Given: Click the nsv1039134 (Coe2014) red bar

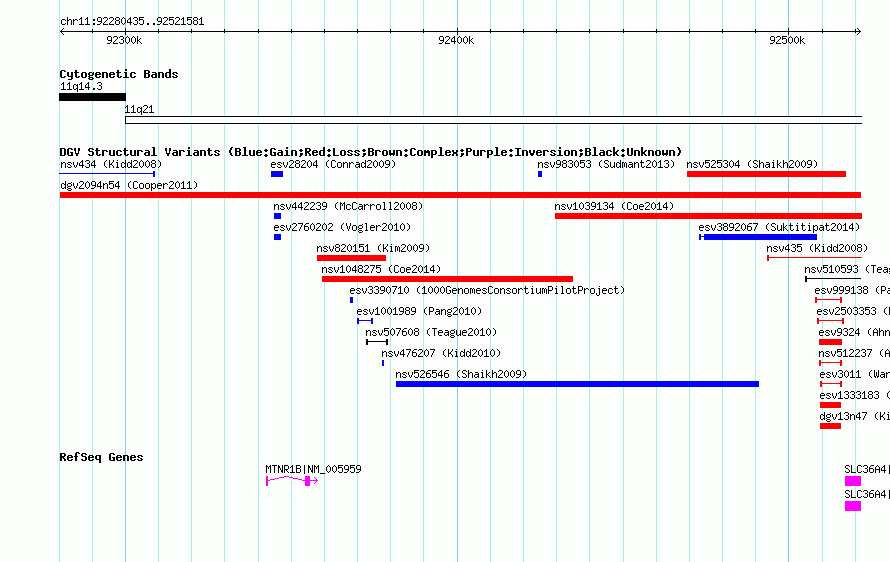Looking at the screenshot, I should (x=708, y=216).
